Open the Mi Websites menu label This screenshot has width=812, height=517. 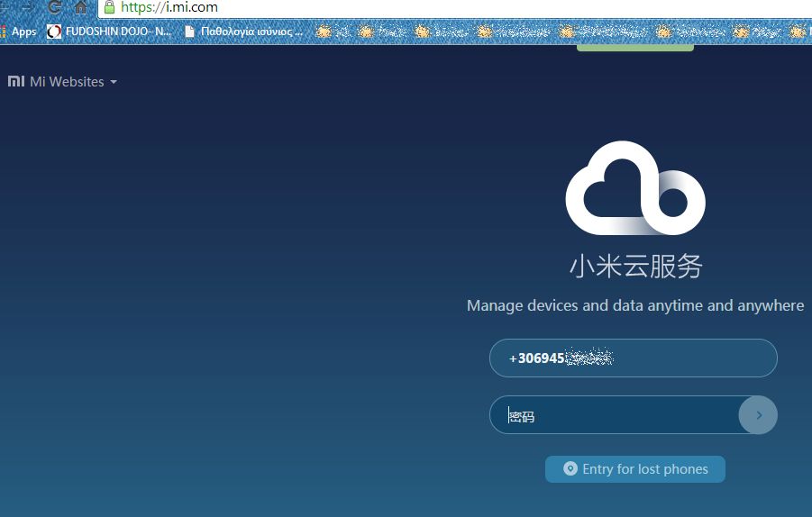click(x=67, y=82)
